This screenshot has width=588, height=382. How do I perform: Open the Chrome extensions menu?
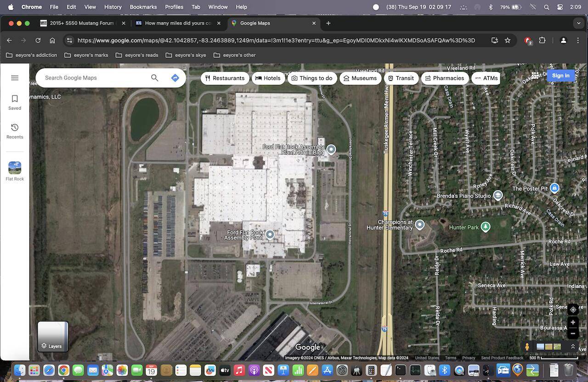tap(542, 40)
